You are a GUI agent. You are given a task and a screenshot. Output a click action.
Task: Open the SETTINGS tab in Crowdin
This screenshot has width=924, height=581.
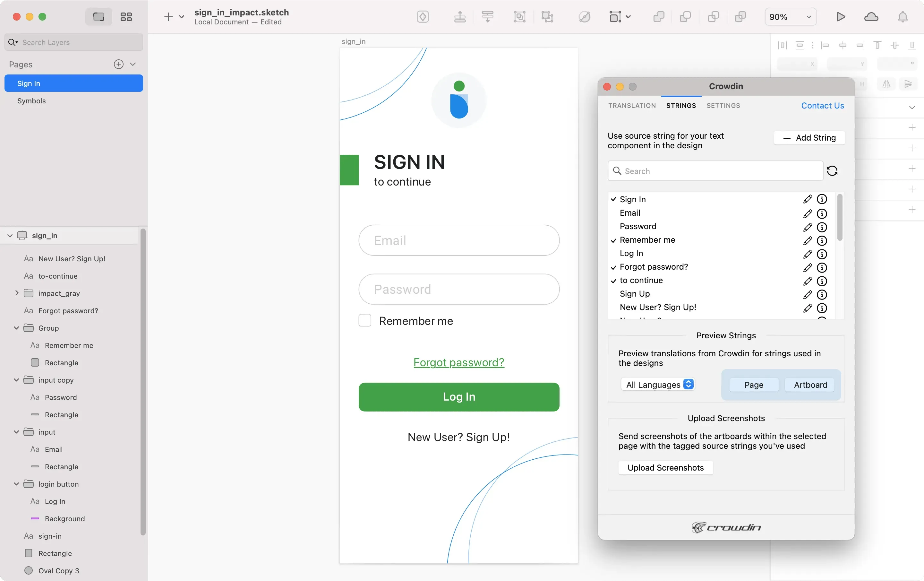[x=723, y=106]
